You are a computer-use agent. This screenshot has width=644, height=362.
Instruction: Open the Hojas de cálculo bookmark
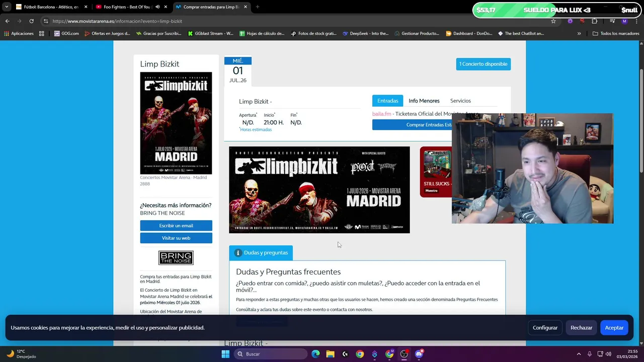click(262, 33)
